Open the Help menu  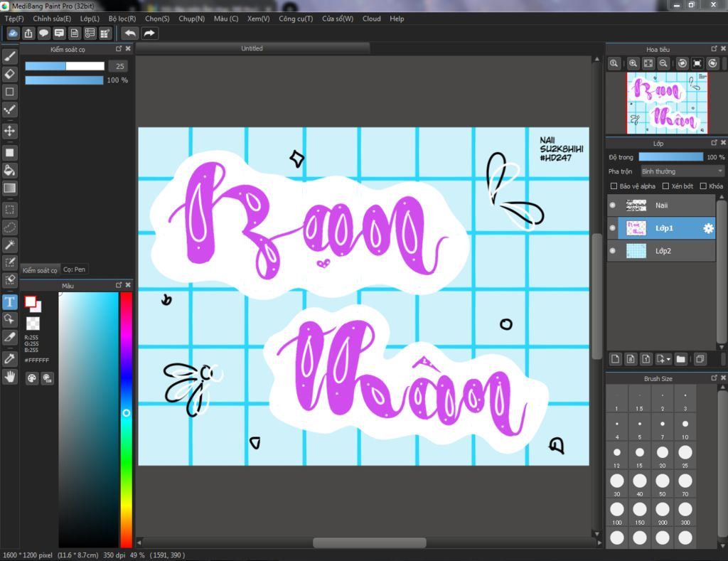(x=397, y=18)
